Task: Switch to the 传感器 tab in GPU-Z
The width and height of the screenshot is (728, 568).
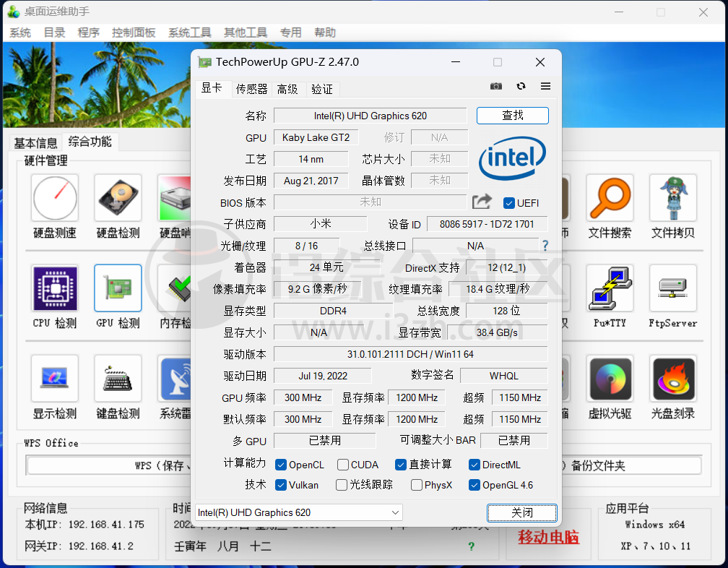Action: click(251, 89)
